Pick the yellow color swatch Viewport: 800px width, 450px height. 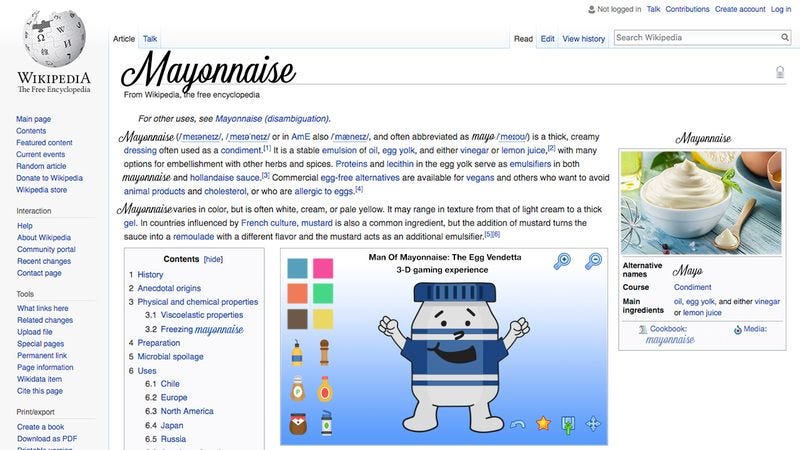[x=323, y=319]
